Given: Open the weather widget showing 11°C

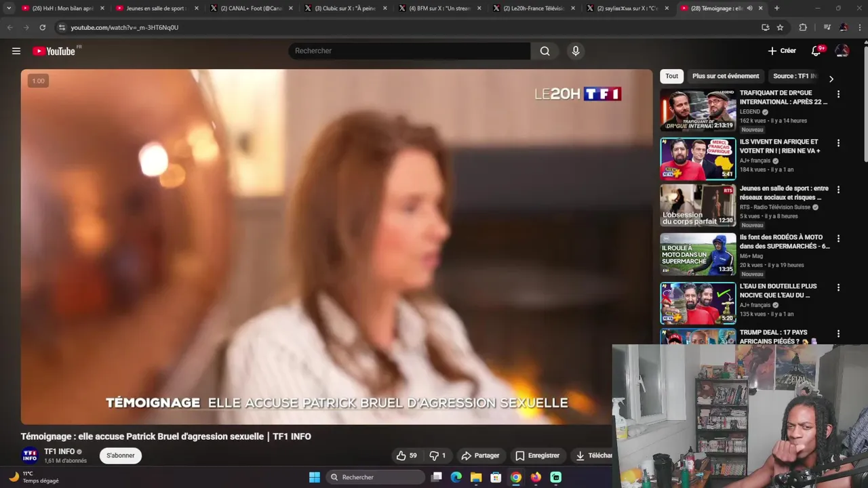Looking at the screenshot, I should (34, 477).
